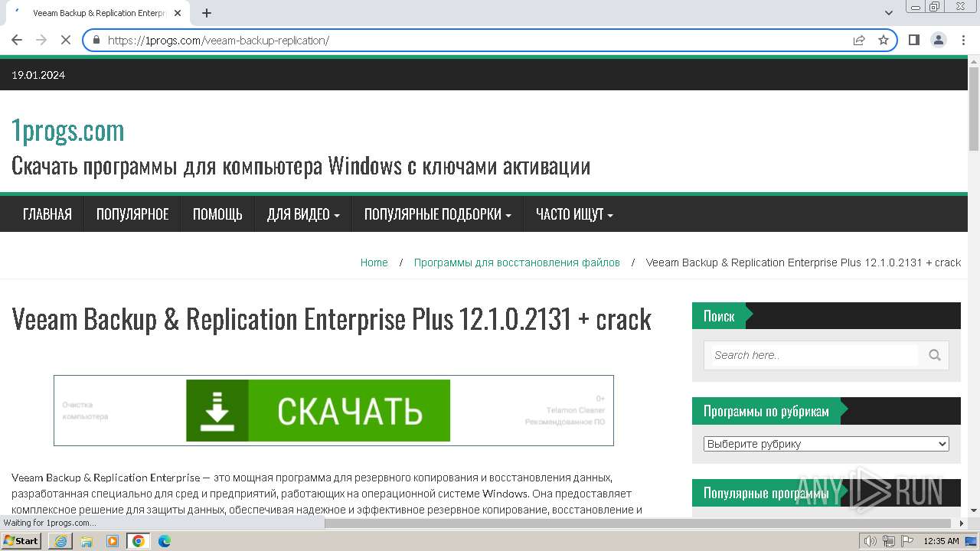Select the Veeam Backup & Replication tab
The image size is (980, 551).
[x=98, y=13]
